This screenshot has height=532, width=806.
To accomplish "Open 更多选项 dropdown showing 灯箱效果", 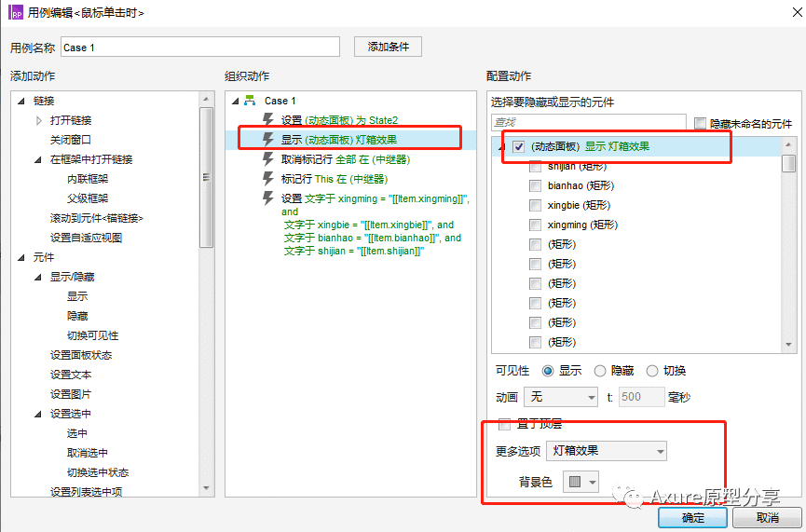I will 607,451.
